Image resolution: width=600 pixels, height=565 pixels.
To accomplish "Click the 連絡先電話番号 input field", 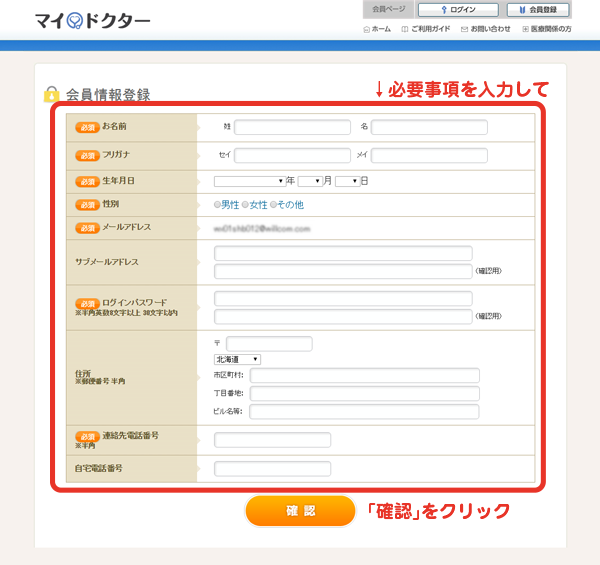I will 272,440.
